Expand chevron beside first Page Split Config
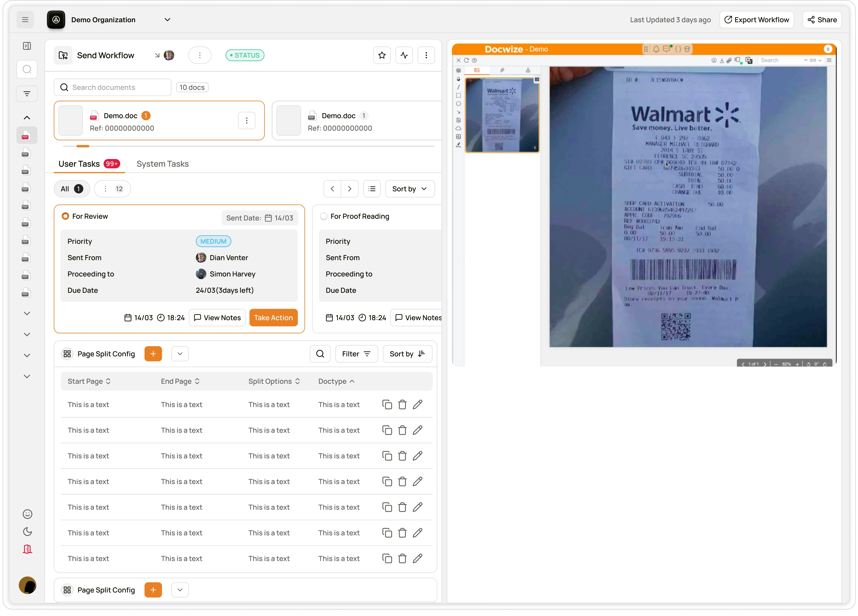858x616 pixels. 180,354
